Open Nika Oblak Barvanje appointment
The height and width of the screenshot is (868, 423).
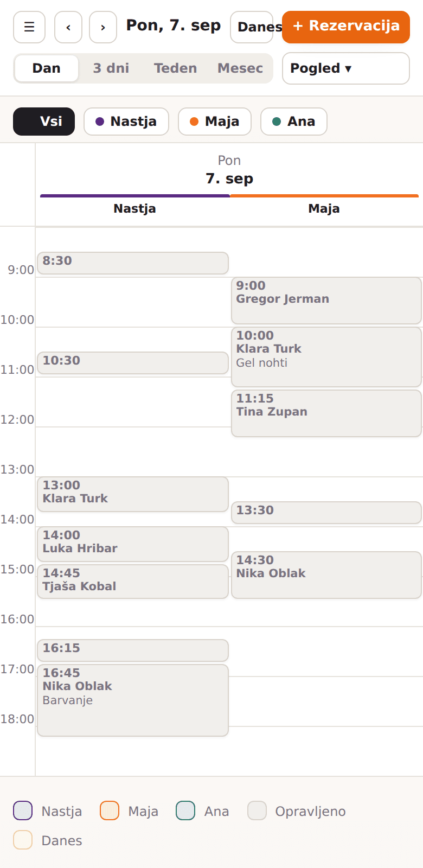coord(133,700)
